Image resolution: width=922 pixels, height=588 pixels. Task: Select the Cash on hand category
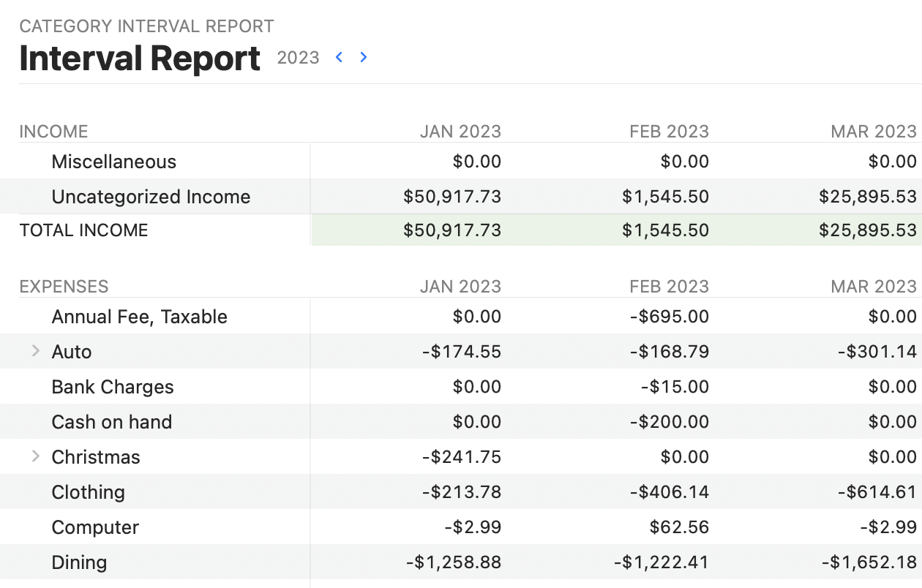click(111, 422)
